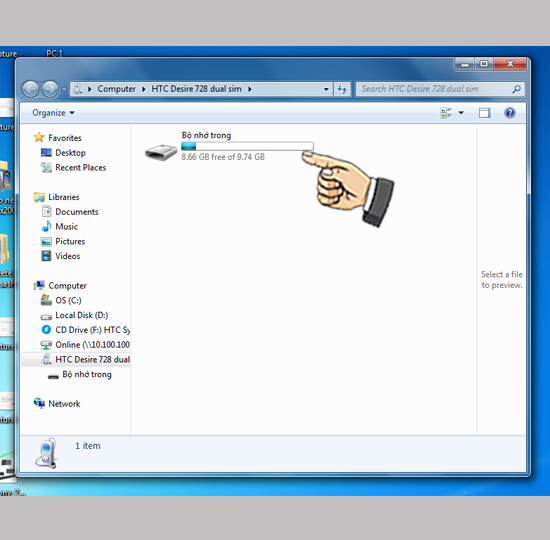The height and width of the screenshot is (540, 550).
Task: Expand arrow after HTC Desire 728 breadcrumb
Action: coord(250,89)
